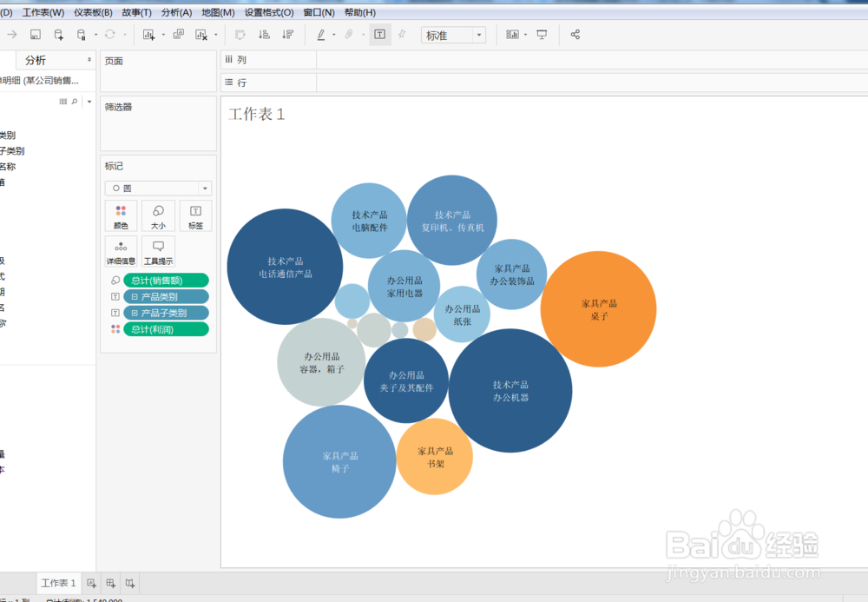Click the New Data Source icon
868x602 pixels.
pos(58,35)
